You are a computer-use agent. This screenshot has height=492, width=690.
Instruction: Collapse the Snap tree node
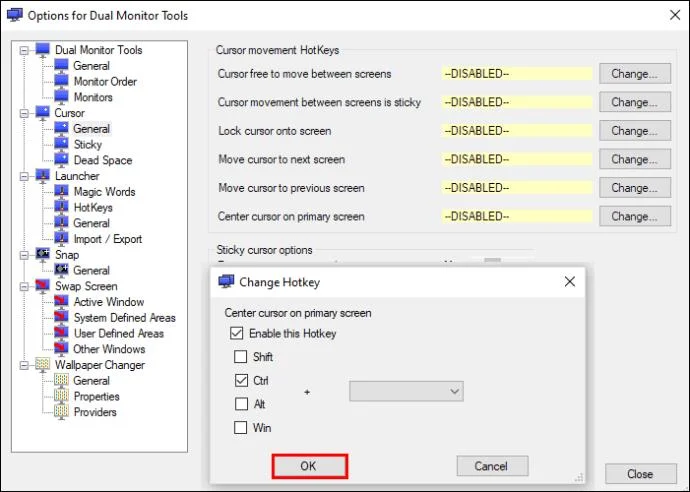click(x=24, y=255)
